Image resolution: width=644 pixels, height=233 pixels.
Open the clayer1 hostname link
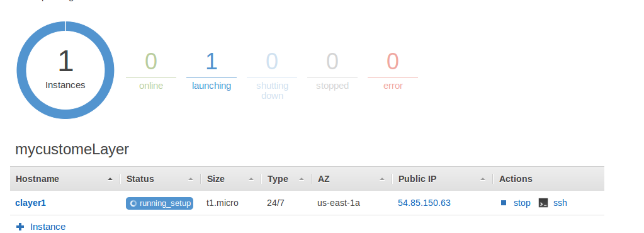pyautogui.click(x=30, y=203)
